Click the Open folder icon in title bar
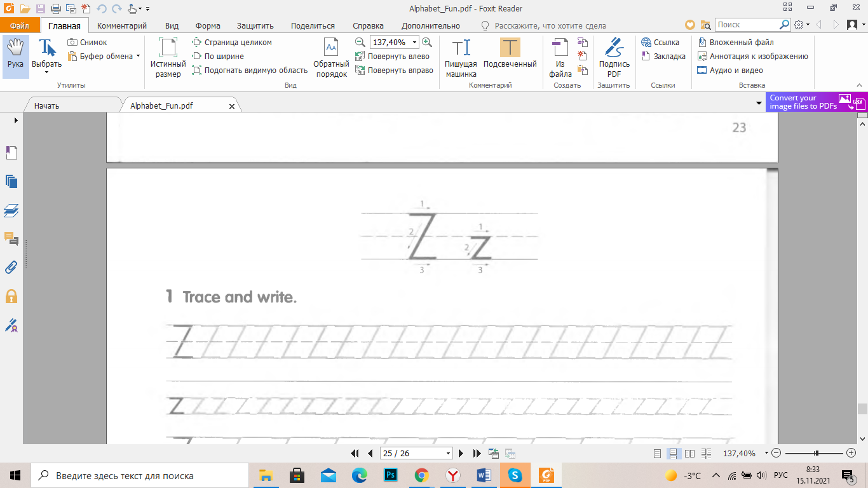868x488 pixels. pyautogui.click(x=25, y=9)
